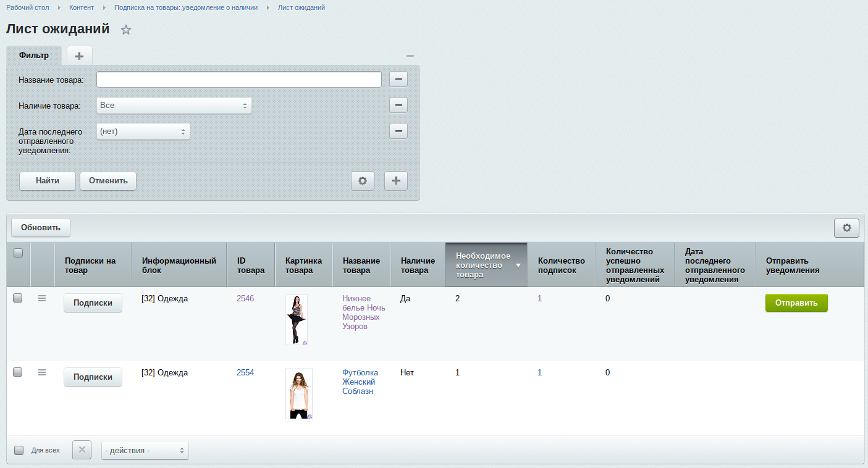The image size is (868, 468).
Task: Enable the 'Для всех' checkbox
Action: tap(19, 450)
